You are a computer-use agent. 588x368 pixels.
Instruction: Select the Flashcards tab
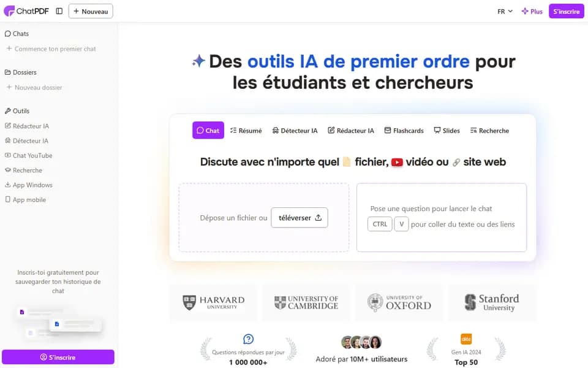tap(404, 130)
